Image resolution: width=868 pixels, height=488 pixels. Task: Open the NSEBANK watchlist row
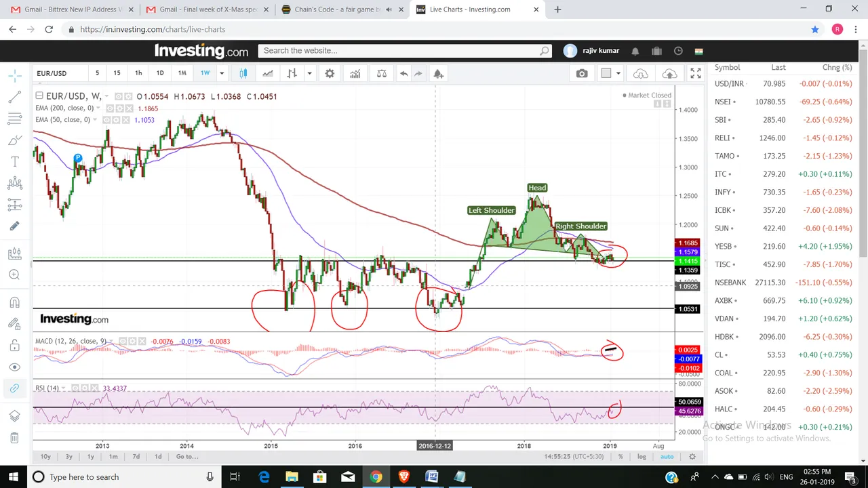click(x=783, y=283)
